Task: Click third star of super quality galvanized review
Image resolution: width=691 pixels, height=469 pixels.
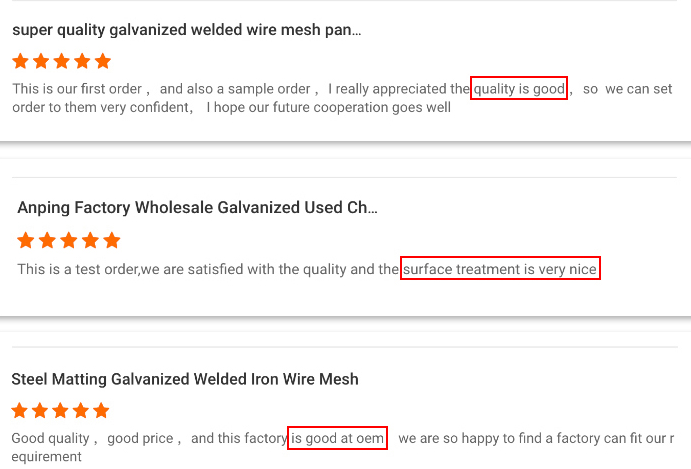Action: click(x=62, y=61)
